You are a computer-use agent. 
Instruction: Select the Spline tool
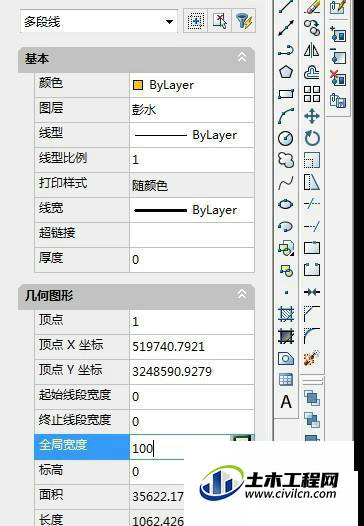coord(285,183)
